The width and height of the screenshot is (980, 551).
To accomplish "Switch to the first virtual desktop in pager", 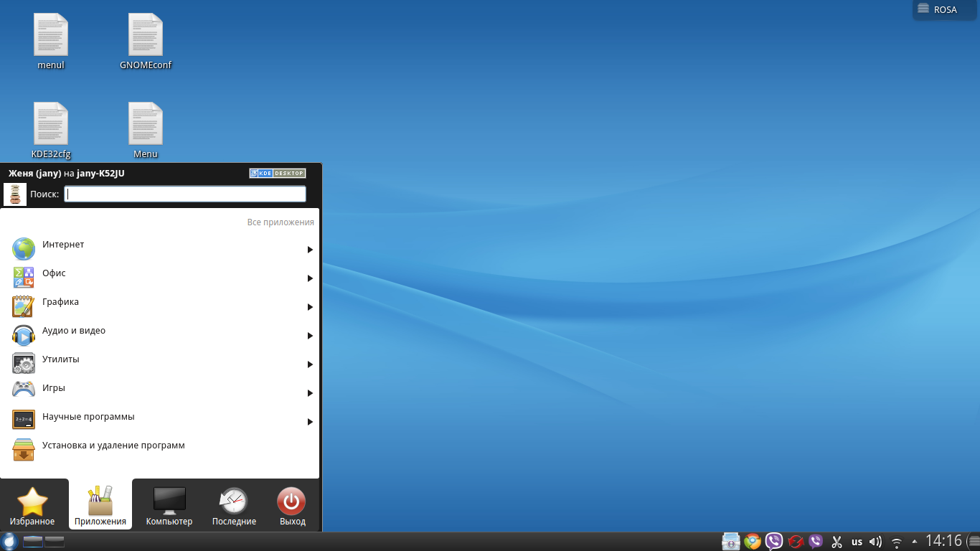I will pos(33,542).
